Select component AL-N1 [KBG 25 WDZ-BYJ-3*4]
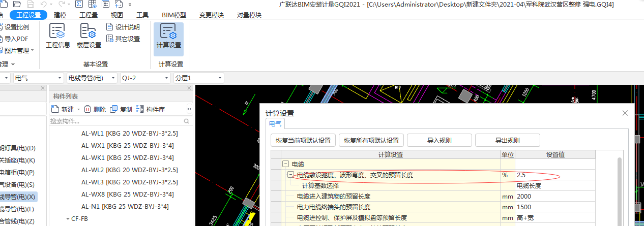 click(x=125, y=206)
